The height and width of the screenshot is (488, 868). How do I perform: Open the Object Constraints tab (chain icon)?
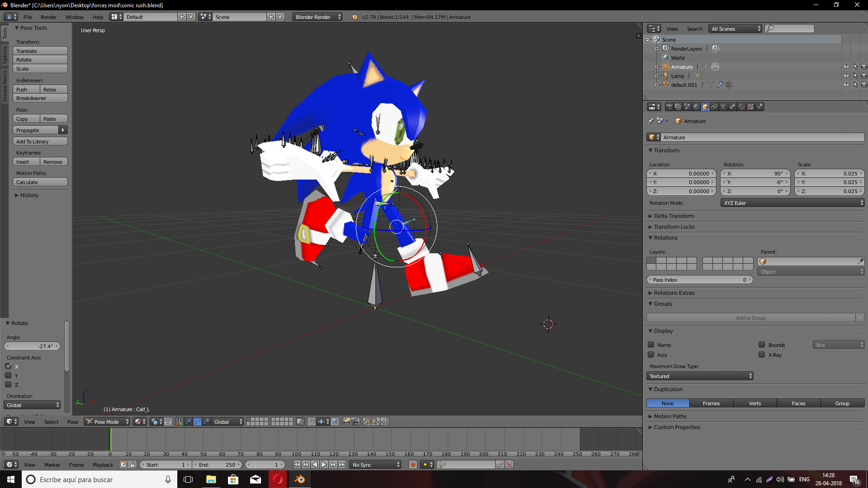[x=714, y=107]
